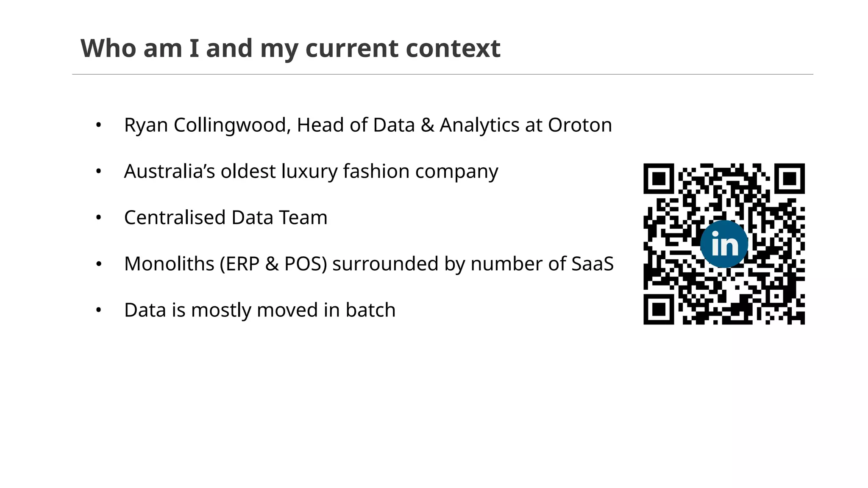Viewport: 868px width, 488px height.
Task: Click the word 'SaaS'
Action: pyautogui.click(x=592, y=264)
